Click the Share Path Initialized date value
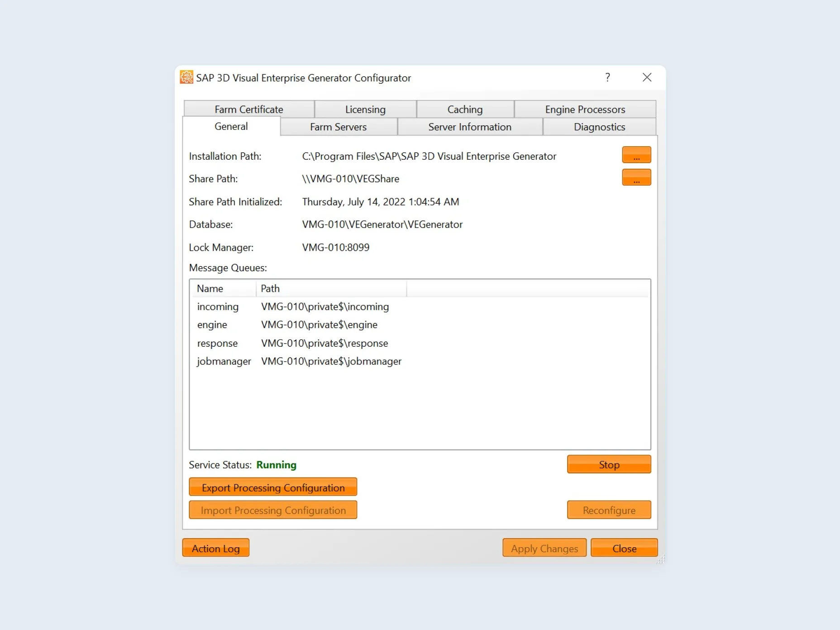Viewport: 840px width, 630px height. point(381,202)
